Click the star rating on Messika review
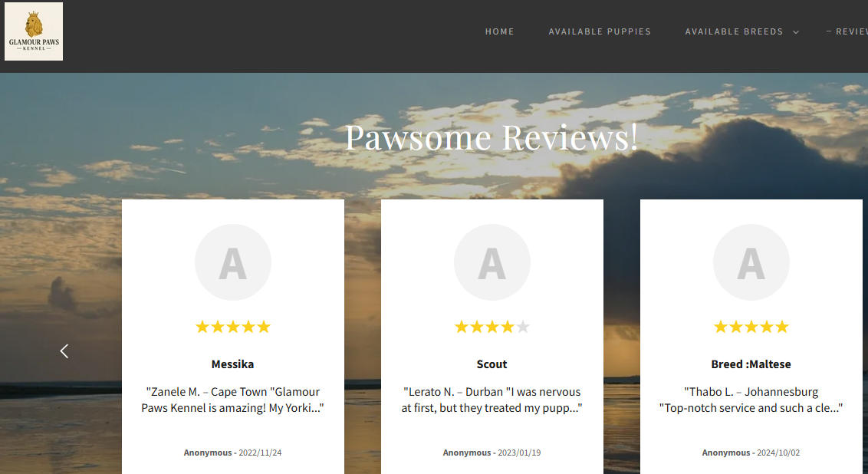The height and width of the screenshot is (474, 868). click(x=232, y=327)
